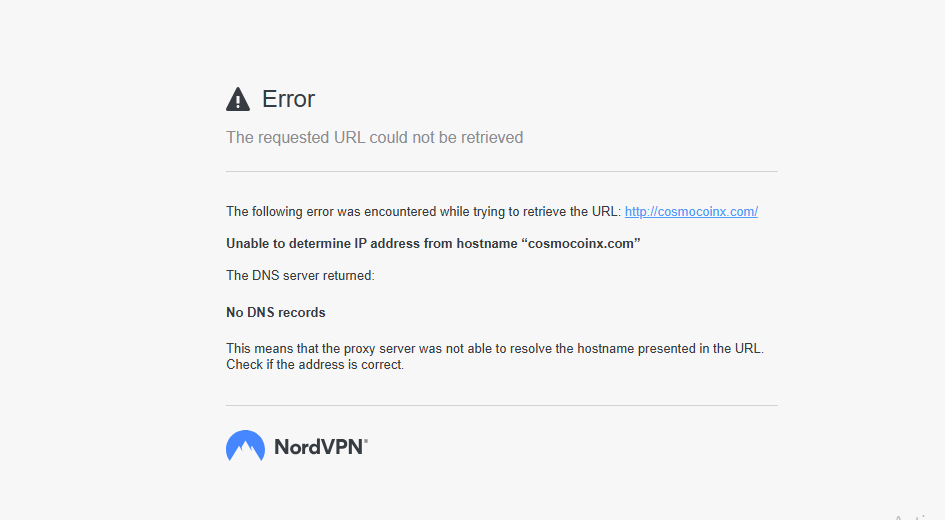This screenshot has width=945, height=520.
Task: Click the warning triangle icon beside Error
Action: click(x=238, y=99)
